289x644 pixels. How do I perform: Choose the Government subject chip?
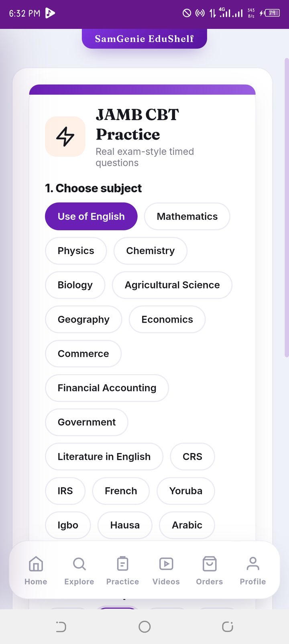pyautogui.click(x=87, y=422)
